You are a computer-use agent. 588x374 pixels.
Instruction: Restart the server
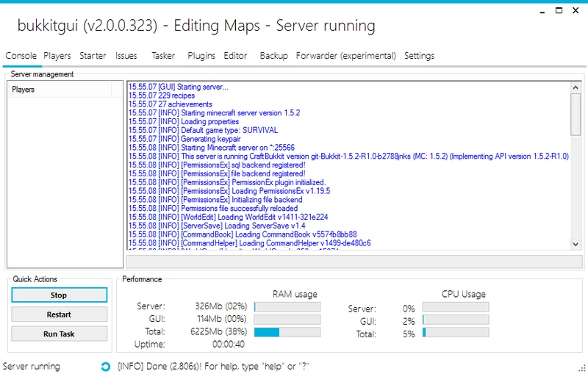tap(60, 314)
